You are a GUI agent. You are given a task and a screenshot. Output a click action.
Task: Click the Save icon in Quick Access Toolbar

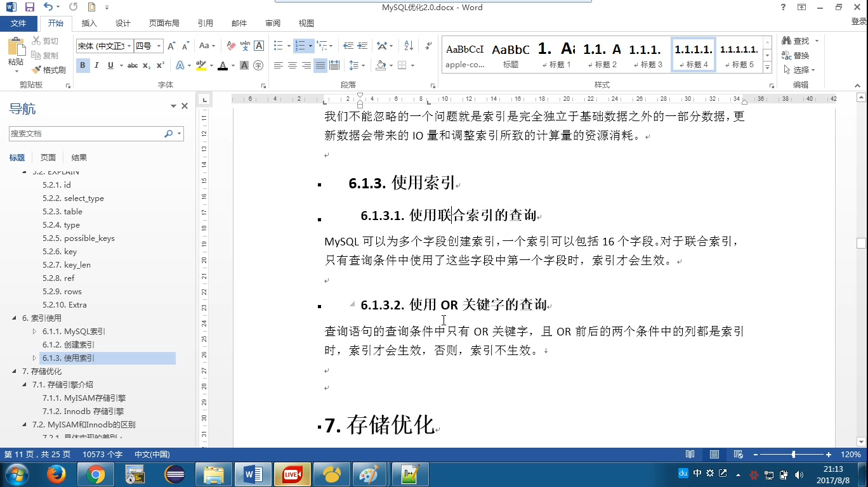click(x=29, y=8)
